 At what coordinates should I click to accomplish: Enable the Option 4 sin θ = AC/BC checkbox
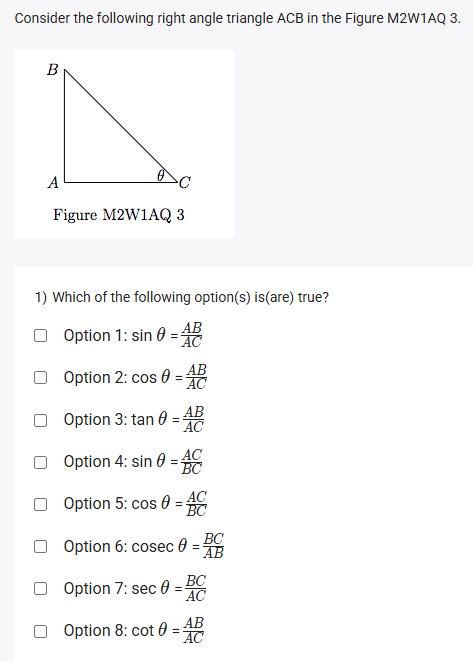pyautogui.click(x=40, y=462)
